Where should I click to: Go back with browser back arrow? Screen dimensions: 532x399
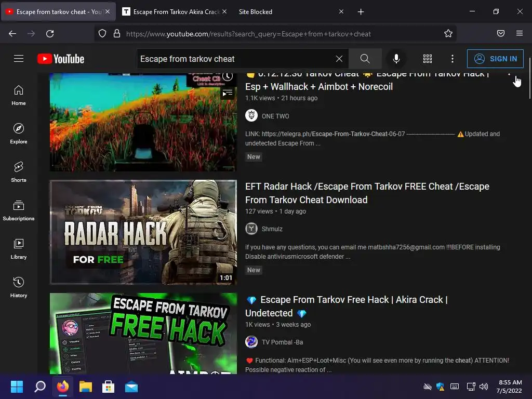coord(12,34)
